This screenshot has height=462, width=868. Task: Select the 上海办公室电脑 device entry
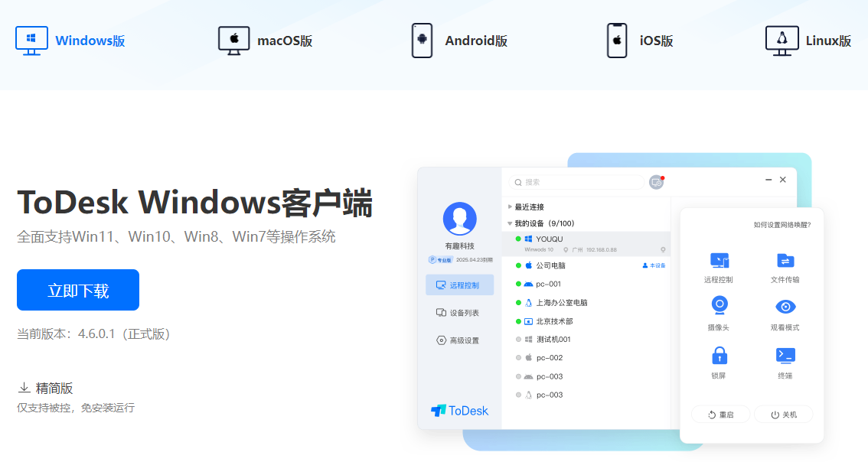tap(561, 303)
